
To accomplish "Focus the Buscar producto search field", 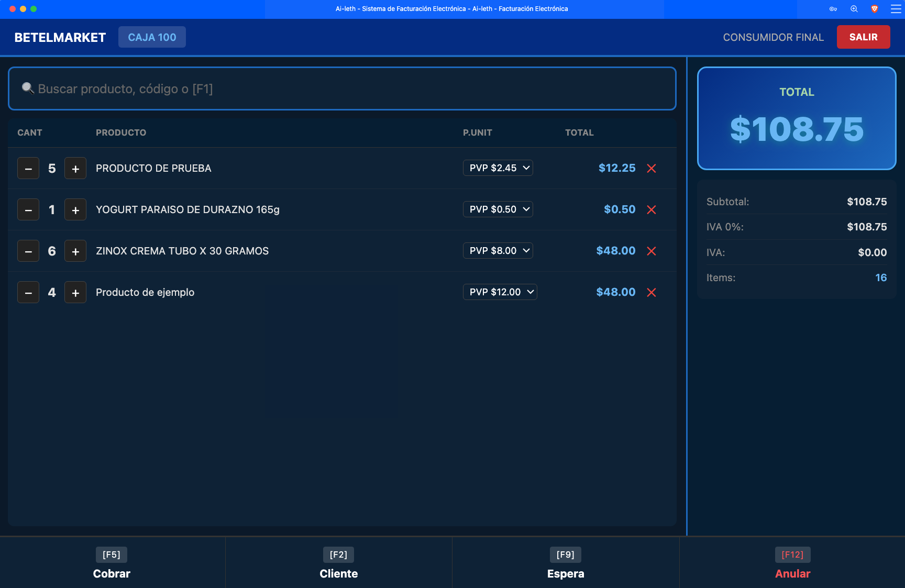I will tap(342, 88).
